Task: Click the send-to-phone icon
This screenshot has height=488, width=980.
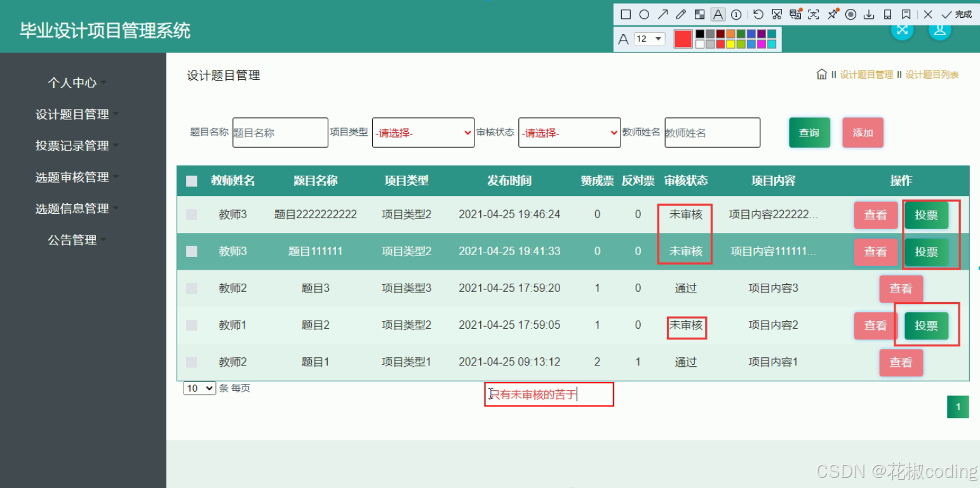Action: click(888, 15)
